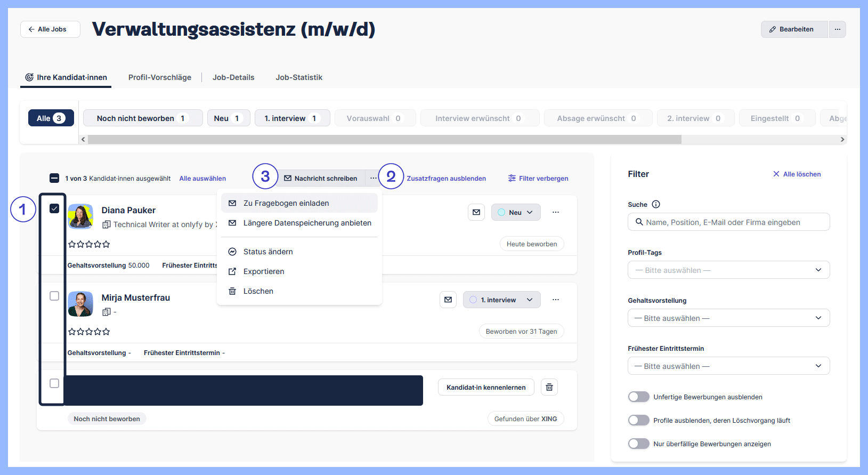Viewport: 868px width, 475px height.
Task: Switch to the Job-Statistik tab
Action: [299, 77]
